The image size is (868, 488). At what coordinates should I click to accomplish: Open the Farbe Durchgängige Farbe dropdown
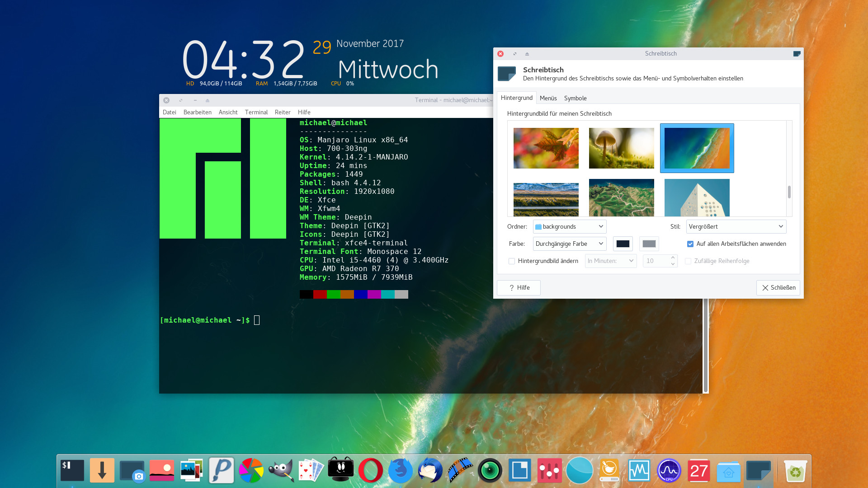570,244
